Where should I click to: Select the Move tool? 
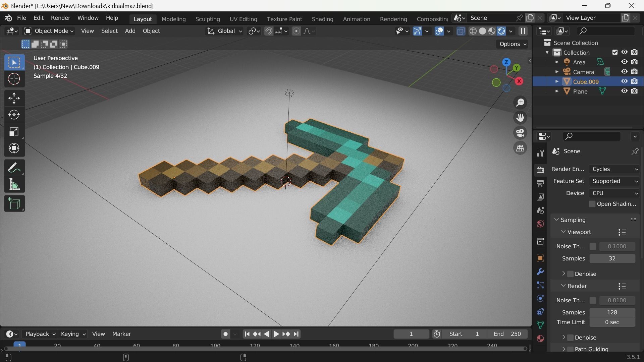[14, 99]
